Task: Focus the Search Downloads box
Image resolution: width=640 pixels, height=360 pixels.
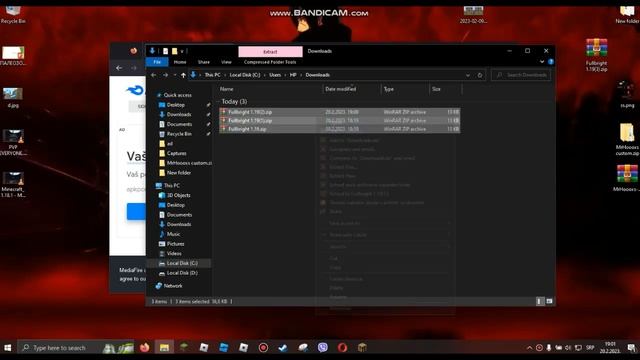Action: coord(521,75)
